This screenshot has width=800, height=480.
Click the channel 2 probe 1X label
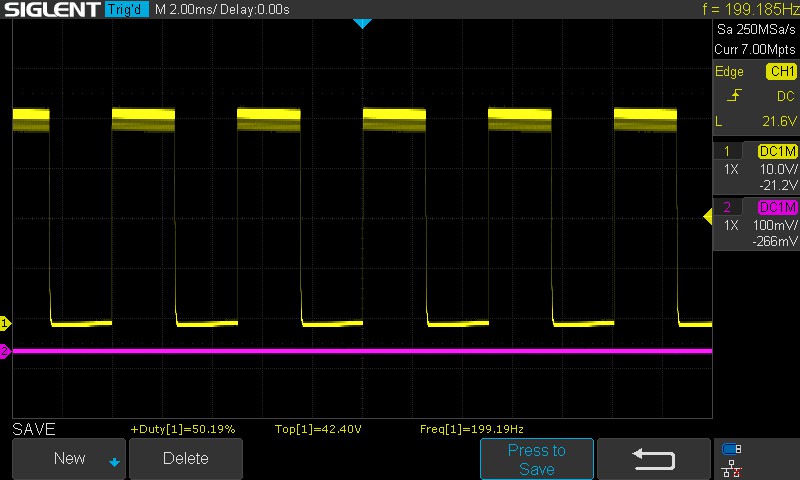click(x=731, y=225)
